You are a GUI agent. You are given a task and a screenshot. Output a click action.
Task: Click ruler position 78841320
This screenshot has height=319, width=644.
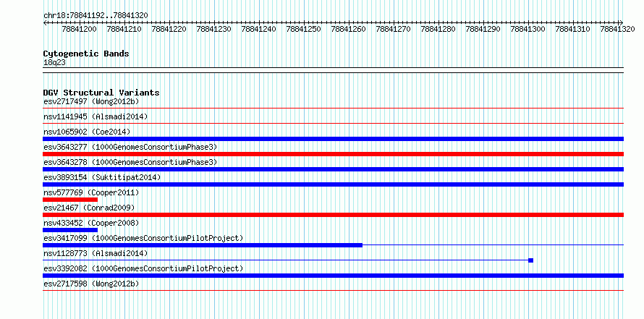click(x=617, y=29)
